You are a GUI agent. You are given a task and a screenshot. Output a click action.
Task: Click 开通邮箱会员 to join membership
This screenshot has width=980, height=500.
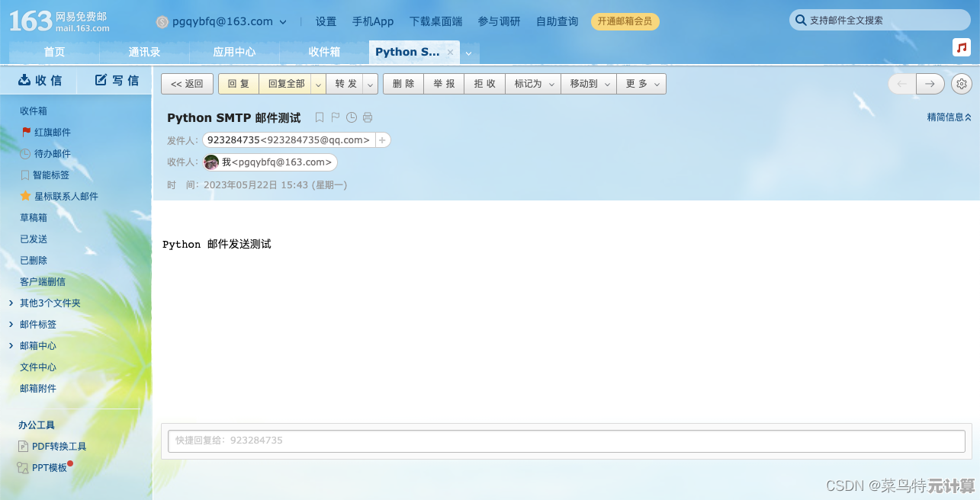click(x=625, y=21)
